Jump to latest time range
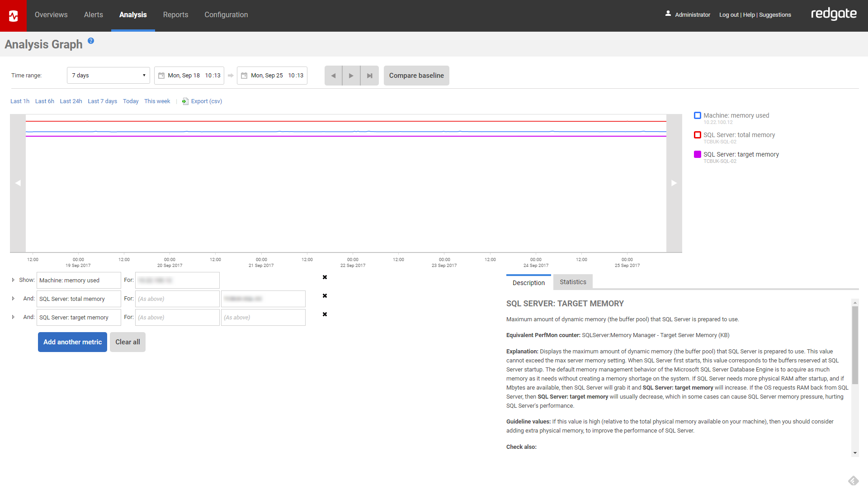Viewport: 868px width, 495px height. click(370, 76)
